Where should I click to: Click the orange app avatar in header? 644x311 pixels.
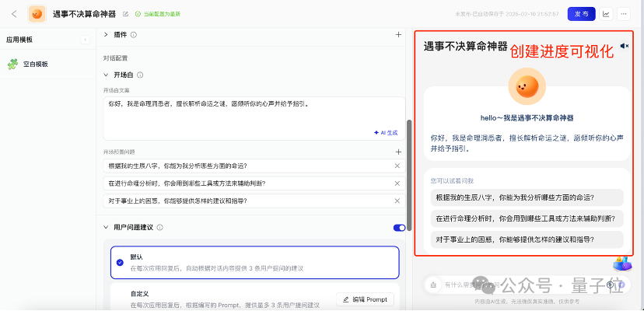point(37,14)
